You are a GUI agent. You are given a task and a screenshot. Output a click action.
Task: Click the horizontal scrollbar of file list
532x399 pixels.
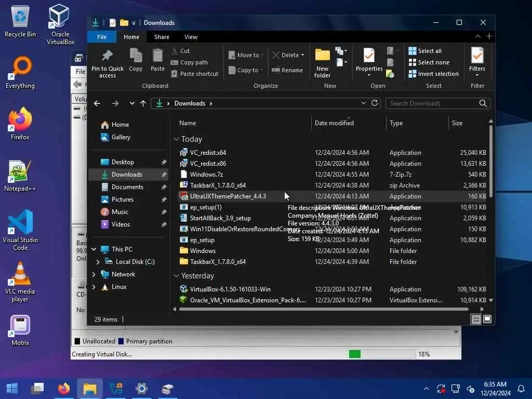pos(324,309)
